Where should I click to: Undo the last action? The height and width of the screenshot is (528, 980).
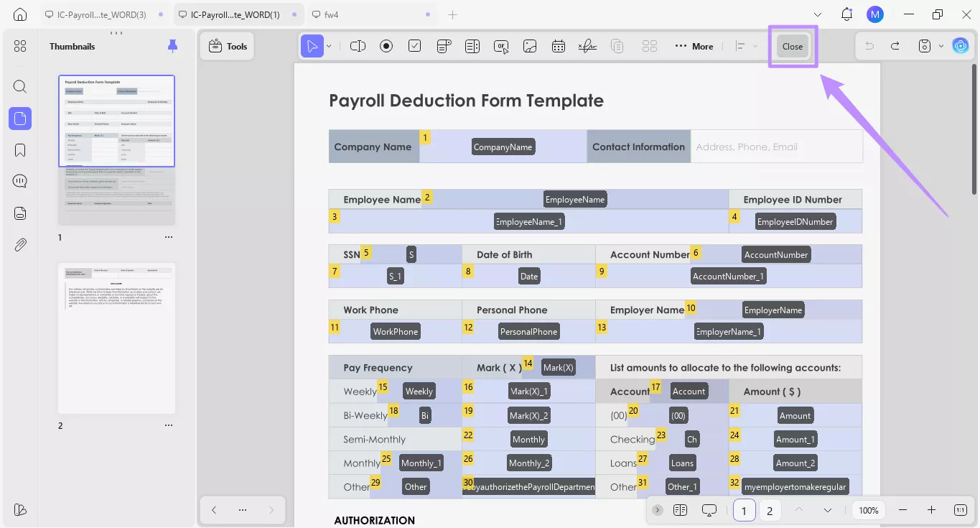coord(869,46)
